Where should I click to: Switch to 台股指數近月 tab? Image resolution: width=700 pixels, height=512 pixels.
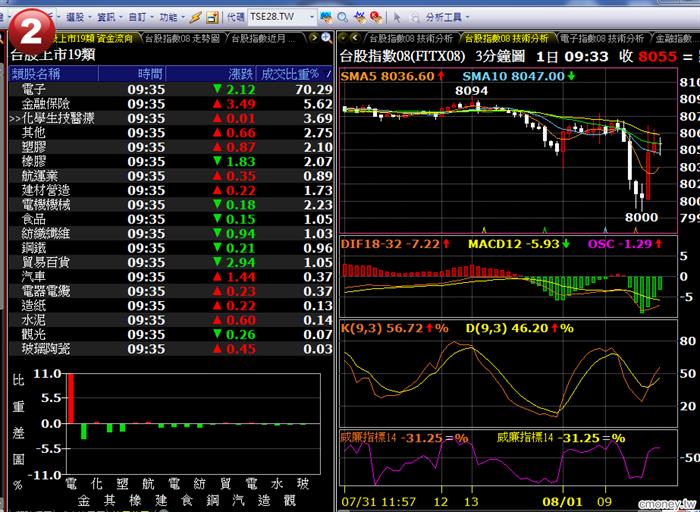263,38
